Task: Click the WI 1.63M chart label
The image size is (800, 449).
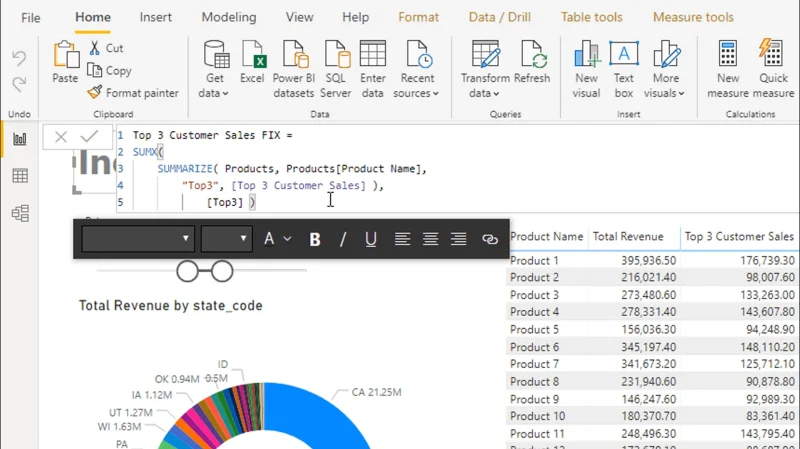Action: pos(119,427)
